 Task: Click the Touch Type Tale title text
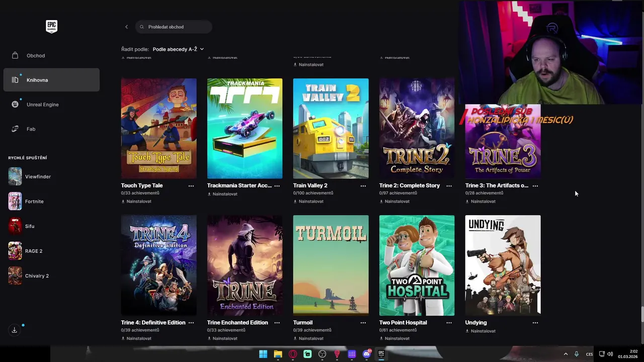coord(142,186)
